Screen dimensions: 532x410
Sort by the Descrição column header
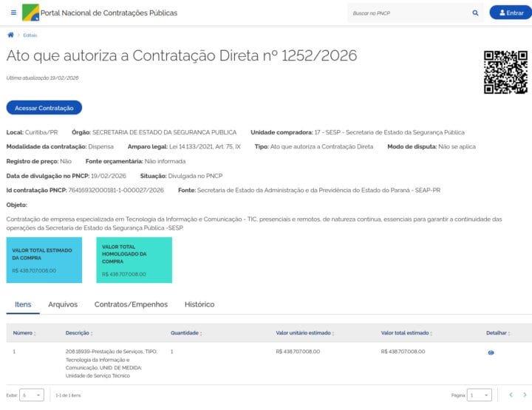tap(79, 333)
